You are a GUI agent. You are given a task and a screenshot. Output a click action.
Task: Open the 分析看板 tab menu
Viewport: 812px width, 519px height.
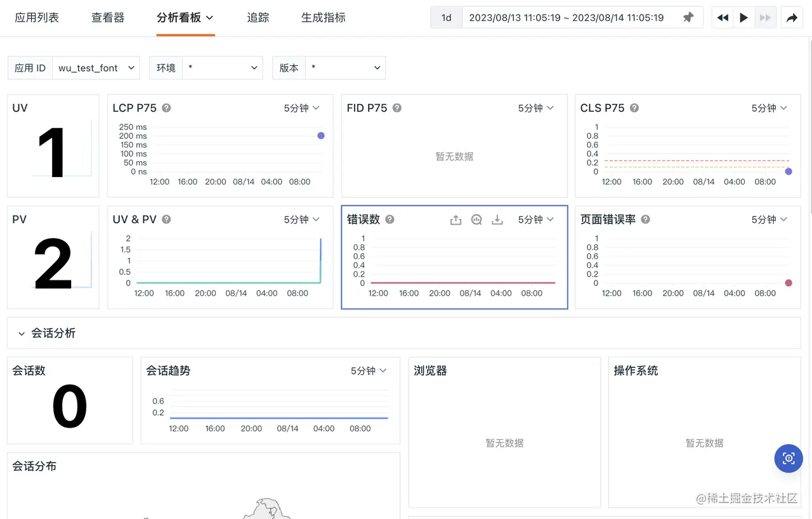point(185,18)
